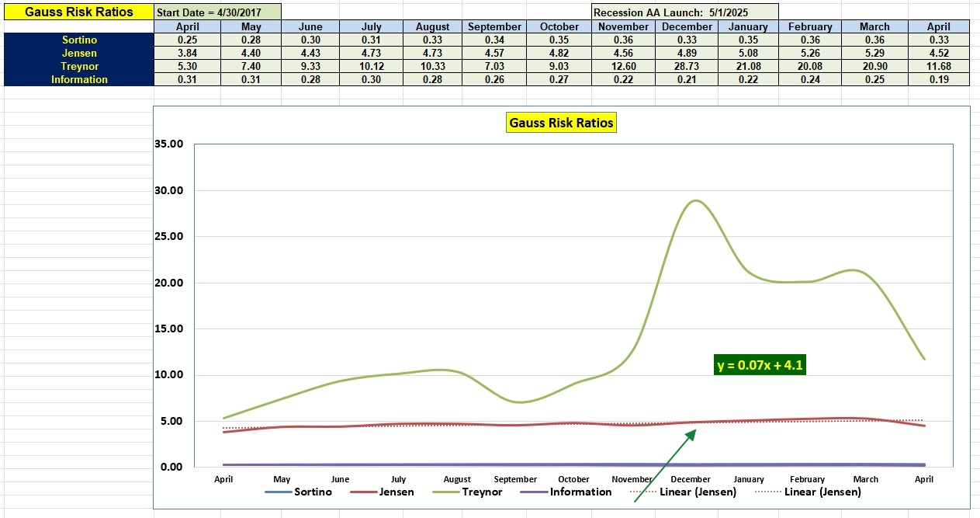This screenshot has height=518, width=980.
Task: Select the green trendline equation label
Action: pyautogui.click(x=760, y=365)
